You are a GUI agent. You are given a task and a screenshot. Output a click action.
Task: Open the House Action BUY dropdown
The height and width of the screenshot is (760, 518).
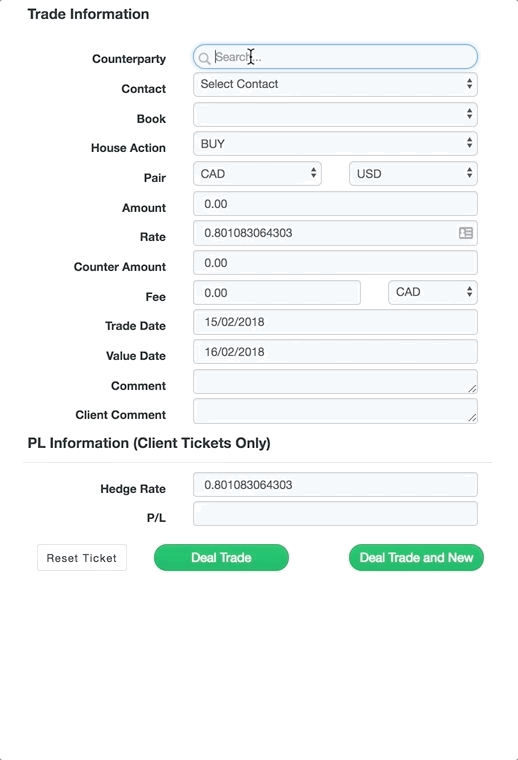335,144
